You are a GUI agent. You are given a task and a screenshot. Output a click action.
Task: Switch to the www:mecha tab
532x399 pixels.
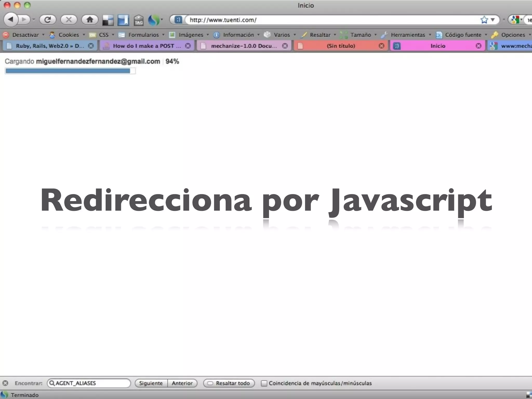pyautogui.click(x=510, y=46)
